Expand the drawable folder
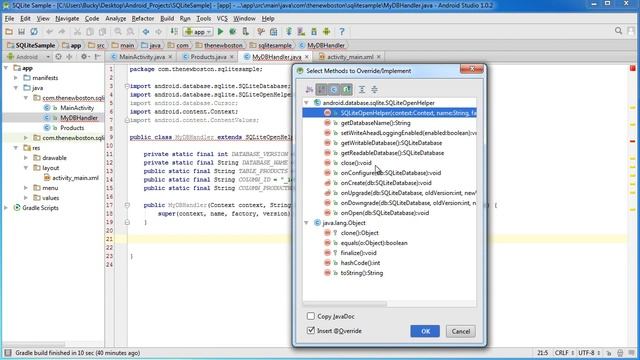The image size is (640, 360). [26, 158]
